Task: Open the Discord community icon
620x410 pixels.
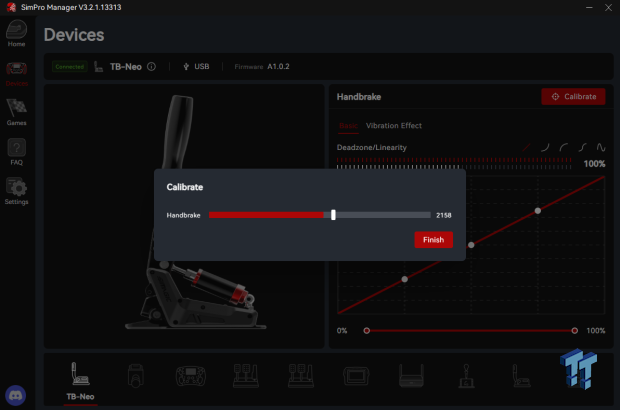Action: click(15, 395)
